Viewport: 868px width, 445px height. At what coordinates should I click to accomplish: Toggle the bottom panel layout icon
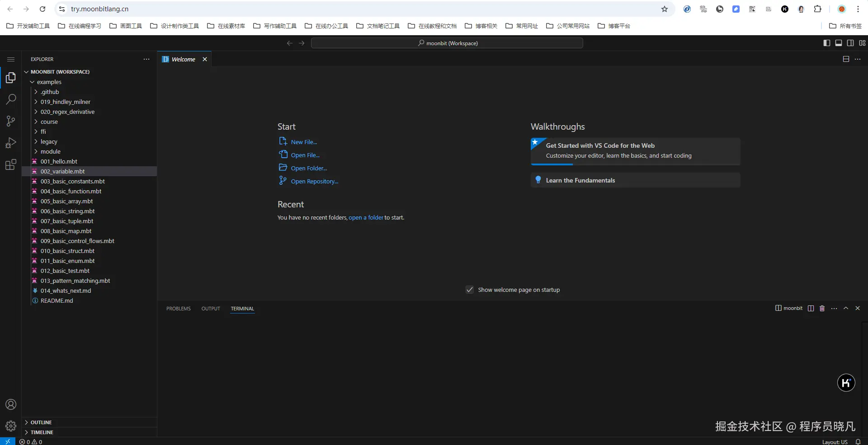(x=839, y=43)
